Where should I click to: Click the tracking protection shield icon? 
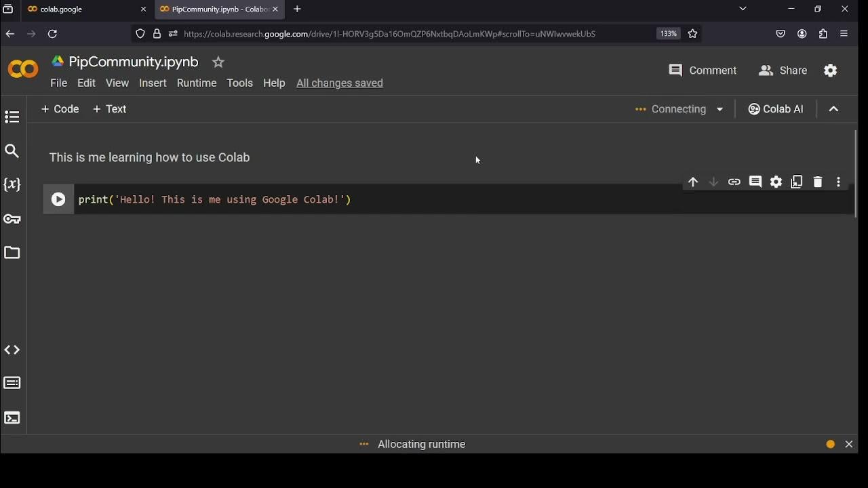click(140, 34)
